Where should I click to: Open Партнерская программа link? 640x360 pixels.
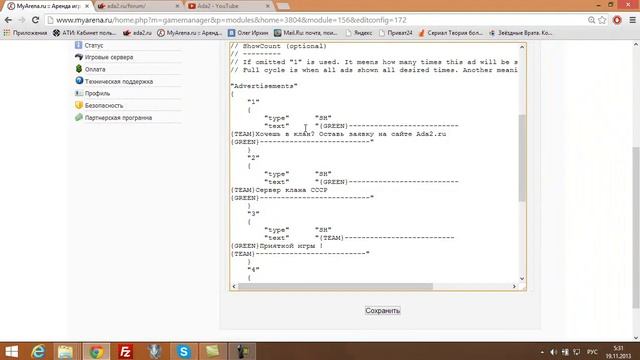[118, 118]
